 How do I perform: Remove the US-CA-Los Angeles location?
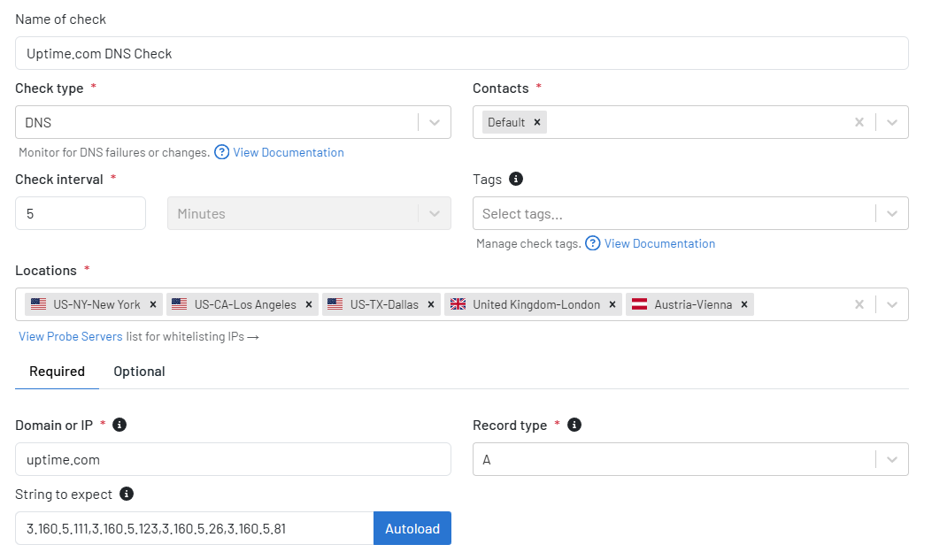309,304
